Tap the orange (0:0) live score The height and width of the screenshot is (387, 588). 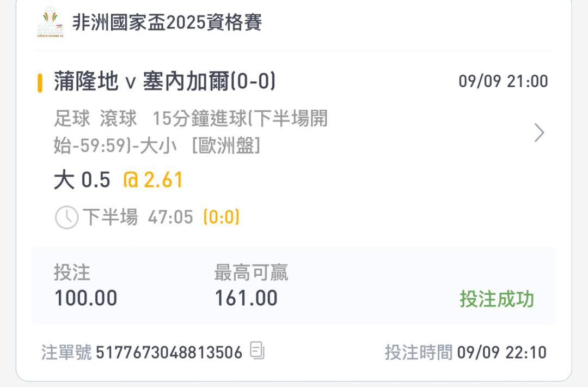click(x=221, y=217)
